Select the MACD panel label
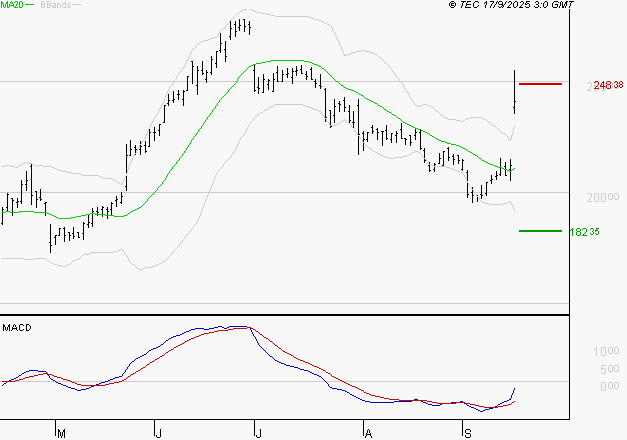The height and width of the screenshot is (440, 627). [x=16, y=328]
